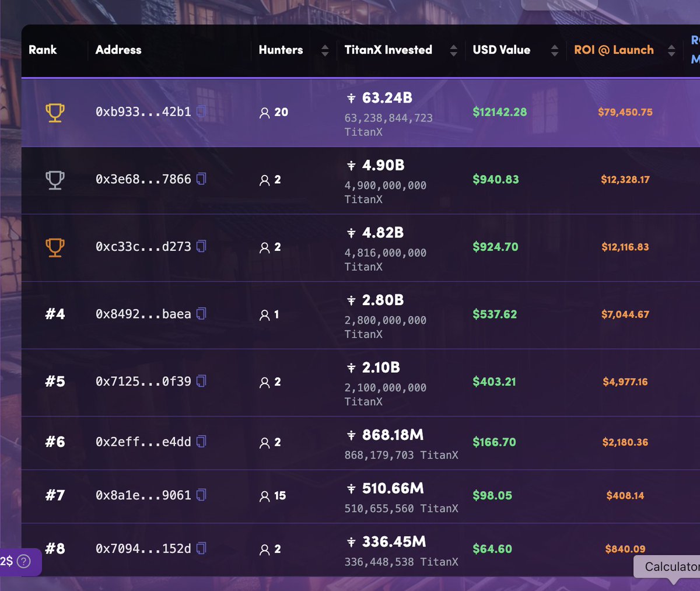Viewport: 700px width, 591px height.
Task: Click TitanX symbol next to 63.24B
Action: [351, 98]
